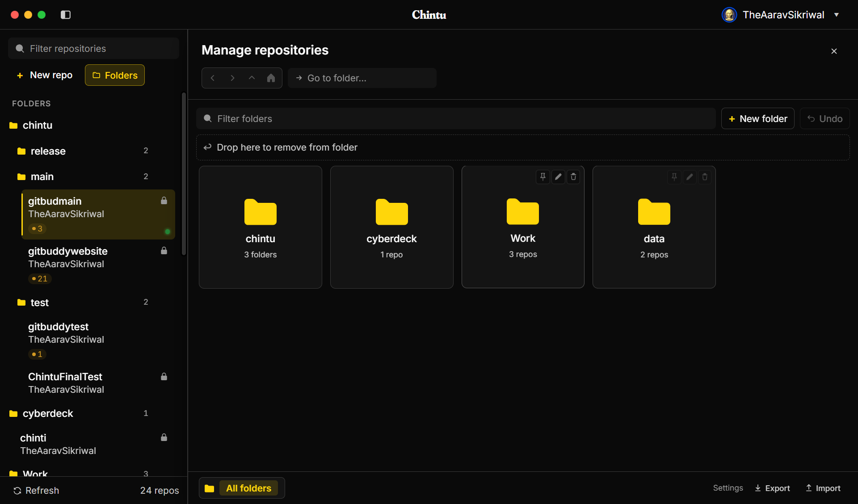
Task: Go up one folder level
Action: [x=252, y=78]
